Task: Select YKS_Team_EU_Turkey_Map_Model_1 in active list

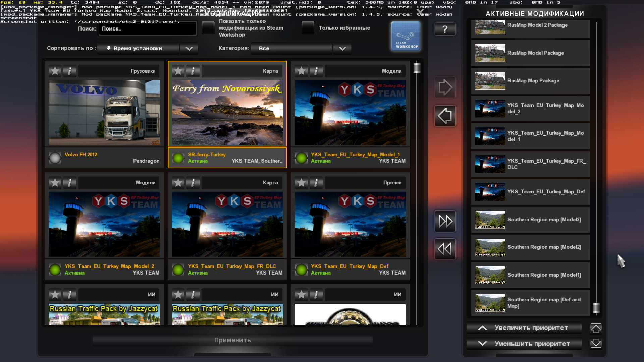Action: 531,136
